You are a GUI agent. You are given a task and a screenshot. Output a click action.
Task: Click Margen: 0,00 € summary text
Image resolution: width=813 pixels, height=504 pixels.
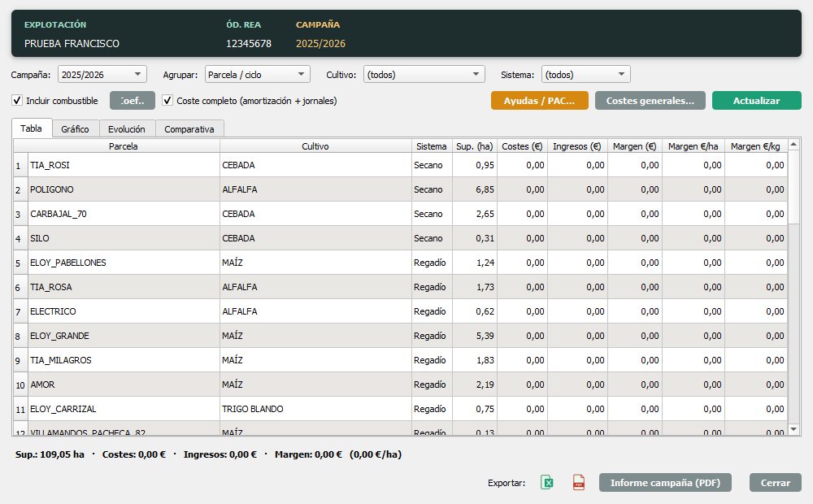(x=308, y=454)
